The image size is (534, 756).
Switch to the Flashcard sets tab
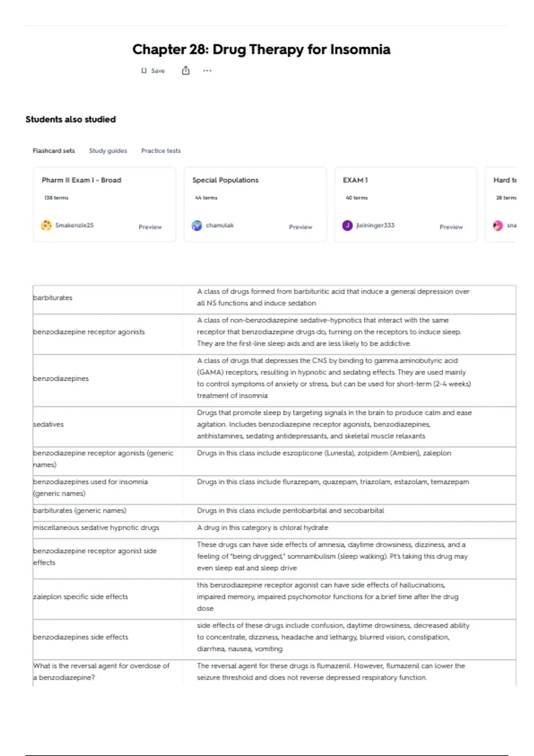pyautogui.click(x=54, y=151)
